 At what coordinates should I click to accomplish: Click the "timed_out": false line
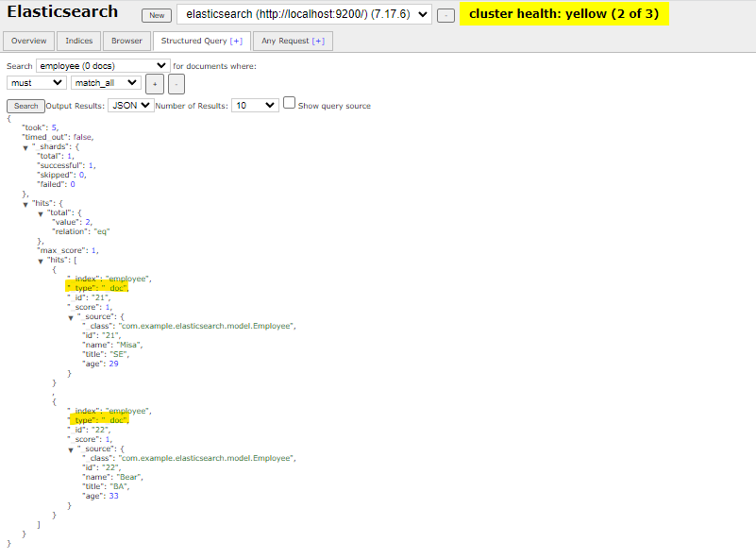[x=58, y=137]
